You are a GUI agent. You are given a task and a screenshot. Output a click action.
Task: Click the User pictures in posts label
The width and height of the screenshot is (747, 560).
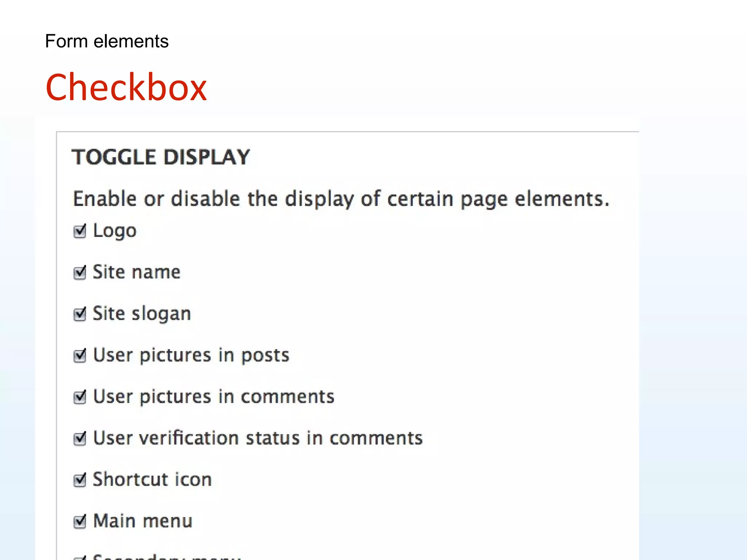click(x=191, y=355)
